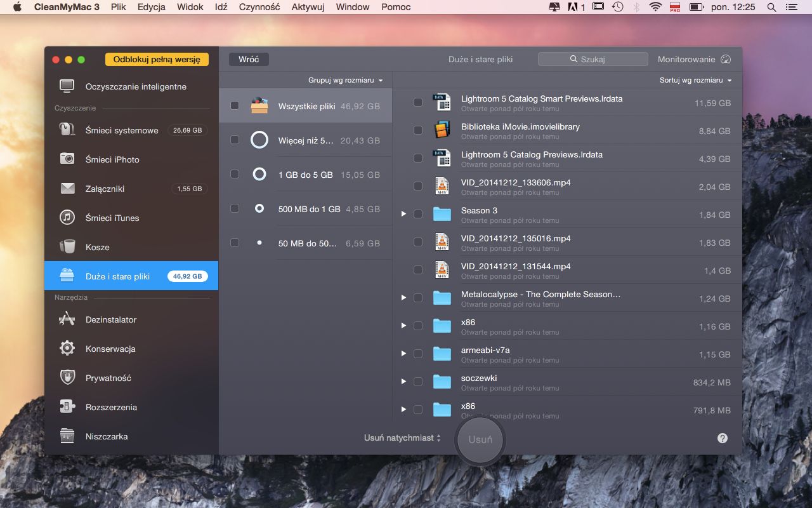
Task: Select Lightroom 5 Catalog Previews.lrdata row
Action: [568, 158]
